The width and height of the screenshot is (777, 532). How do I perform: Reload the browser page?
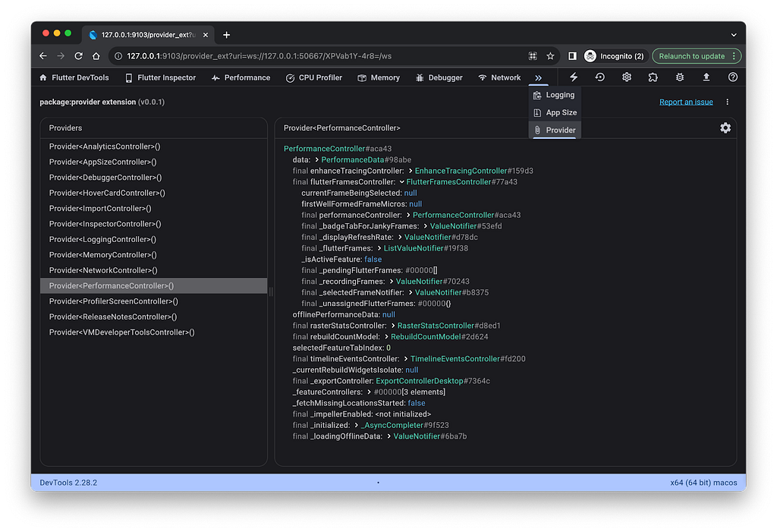point(78,56)
